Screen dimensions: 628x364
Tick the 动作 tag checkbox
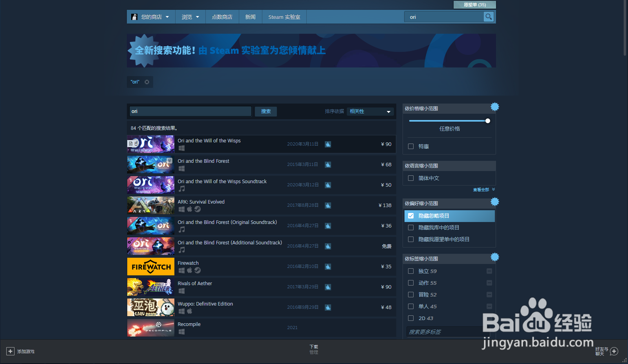[411, 283]
